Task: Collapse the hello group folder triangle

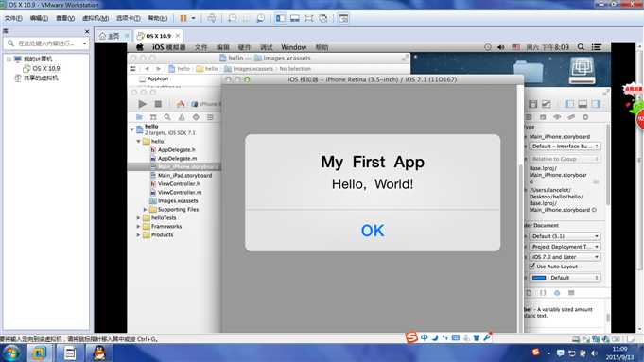Action: tap(139, 141)
